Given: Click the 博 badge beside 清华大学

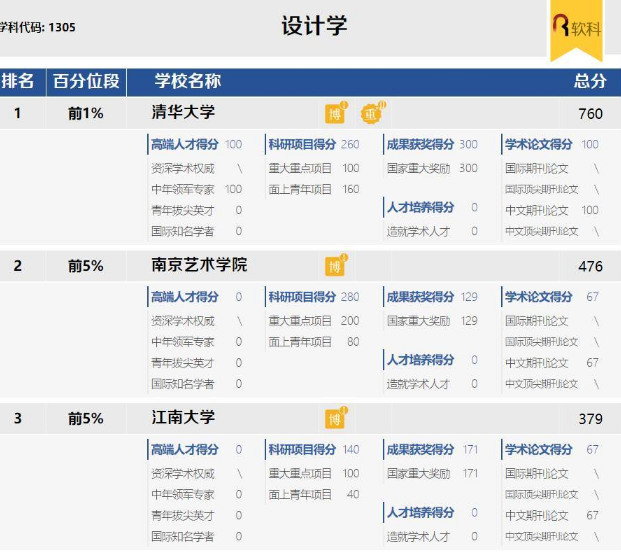Looking at the screenshot, I should pyautogui.click(x=336, y=113).
